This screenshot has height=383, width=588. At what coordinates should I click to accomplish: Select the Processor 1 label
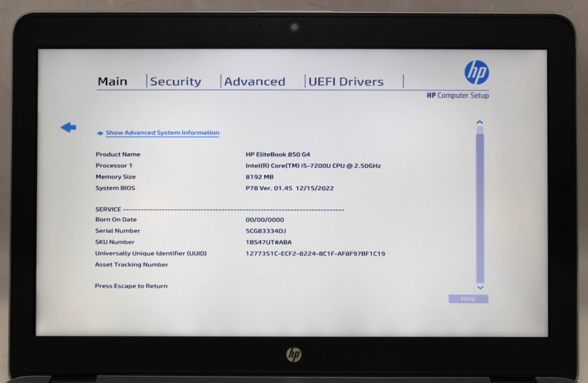114,166
